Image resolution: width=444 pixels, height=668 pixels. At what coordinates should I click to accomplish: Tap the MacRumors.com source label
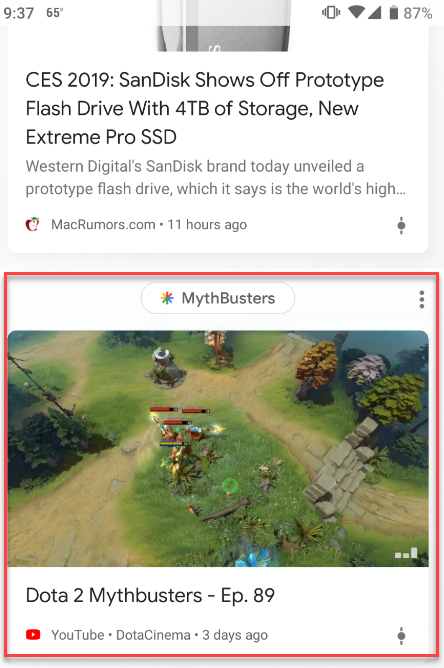pyautogui.click(x=103, y=225)
